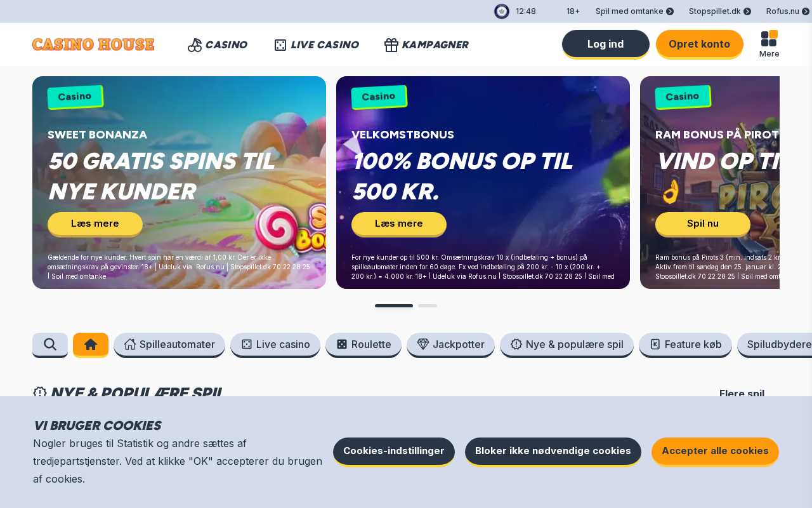The width and height of the screenshot is (812, 508).
Task: Open Live Casino via the dice icon
Action: (280, 44)
